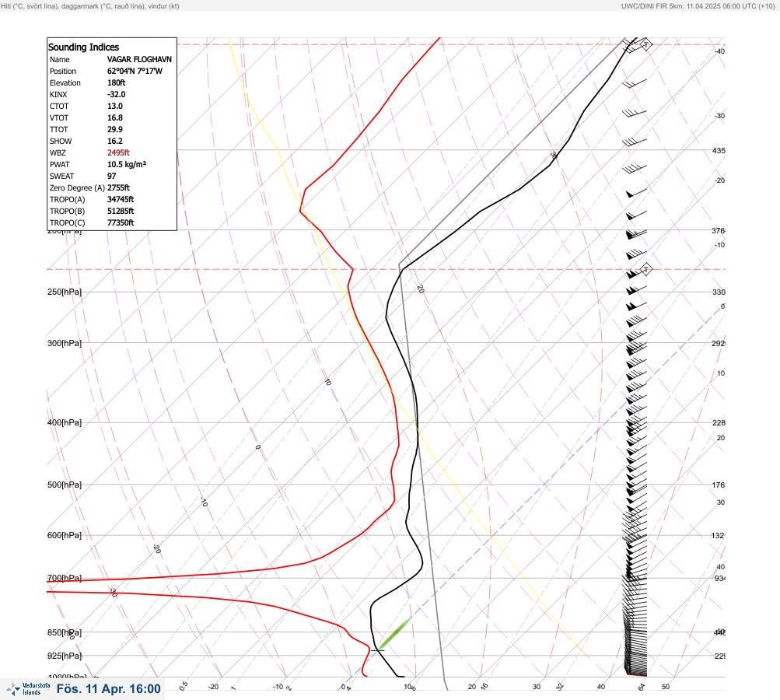
Task: Click the '300[hPa]' pressure label
Action: coord(65,343)
